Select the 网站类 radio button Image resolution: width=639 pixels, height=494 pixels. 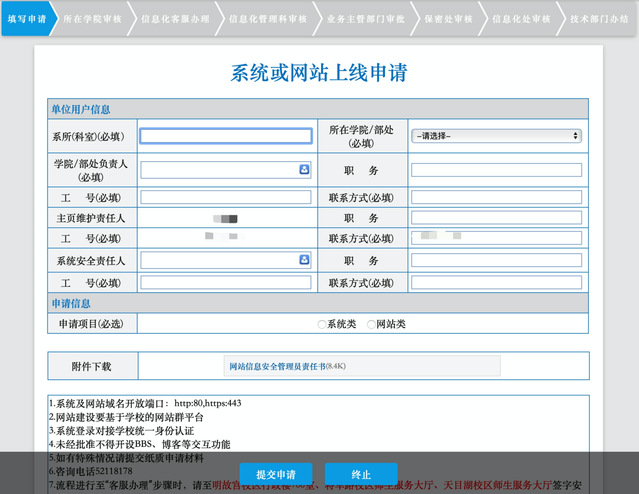pyautogui.click(x=372, y=324)
